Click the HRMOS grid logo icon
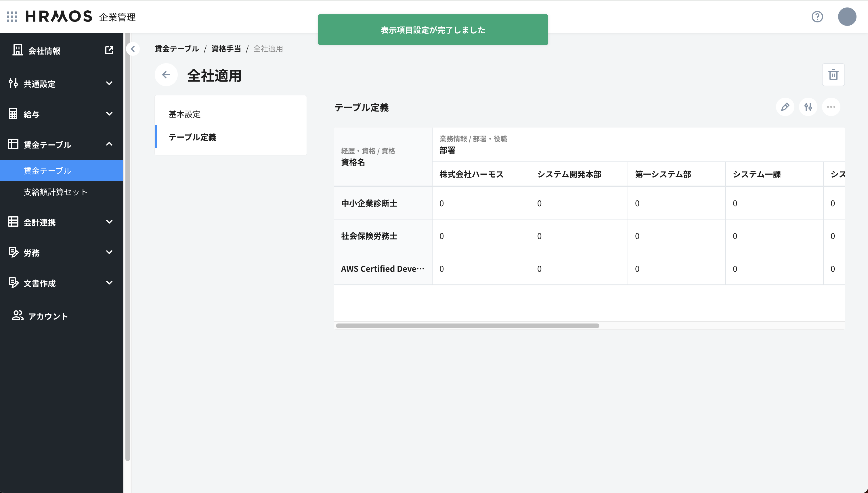 13,16
